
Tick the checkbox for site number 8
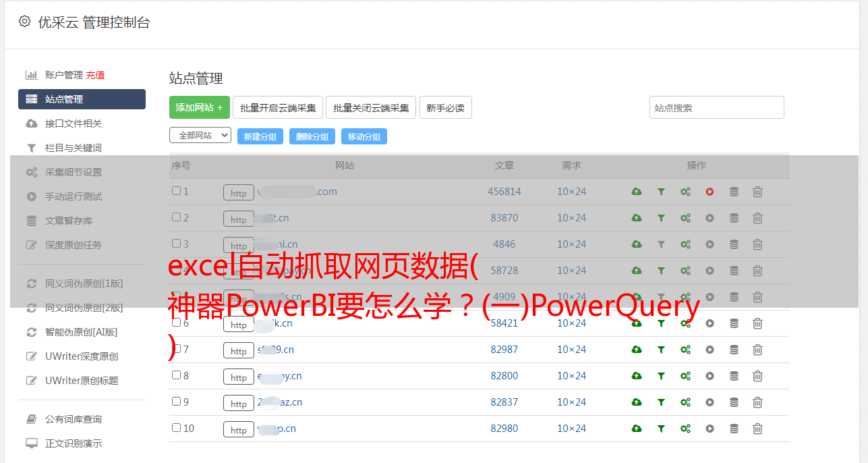(x=176, y=375)
